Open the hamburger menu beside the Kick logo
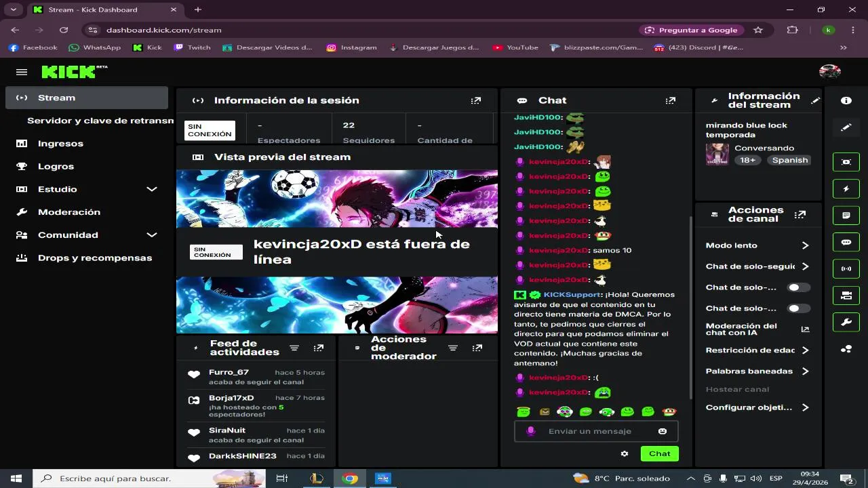This screenshot has height=488, width=868. [x=22, y=72]
